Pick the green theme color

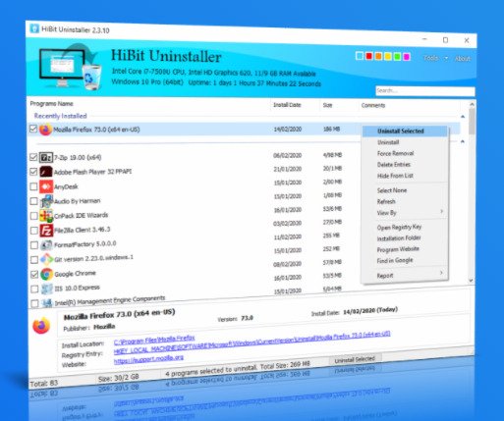click(x=397, y=57)
